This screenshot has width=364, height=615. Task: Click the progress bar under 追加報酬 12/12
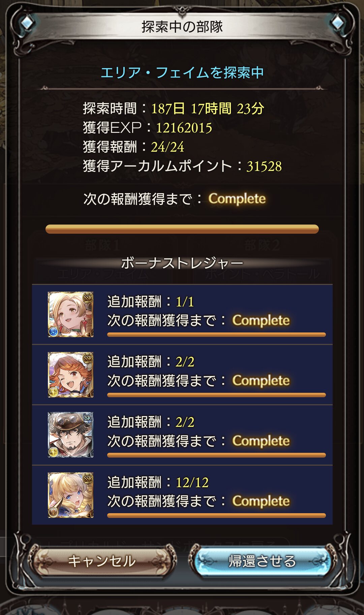tap(216, 516)
